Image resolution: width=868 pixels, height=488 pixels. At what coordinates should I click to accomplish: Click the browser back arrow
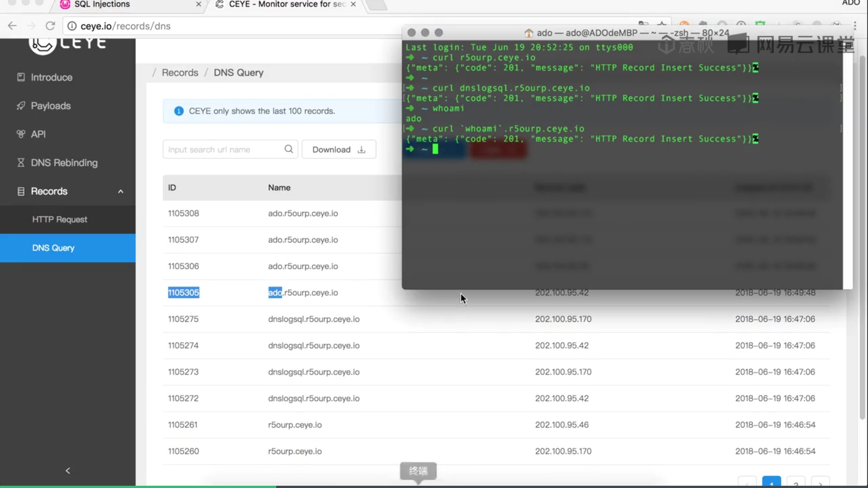[12, 26]
